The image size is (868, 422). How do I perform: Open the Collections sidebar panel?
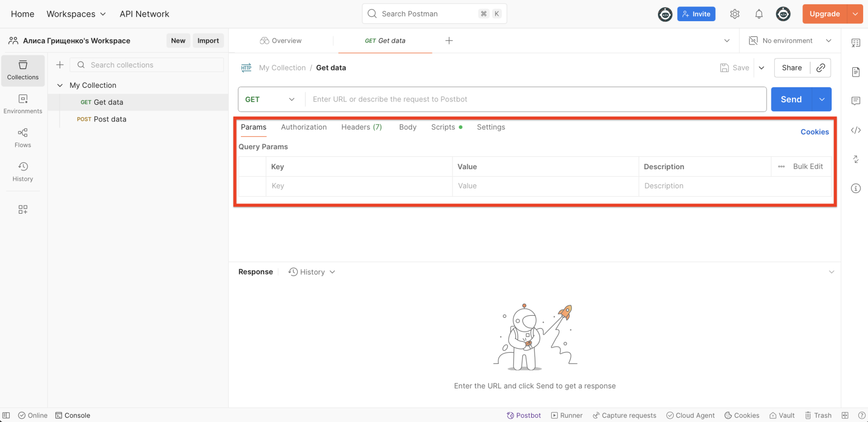[23, 71]
